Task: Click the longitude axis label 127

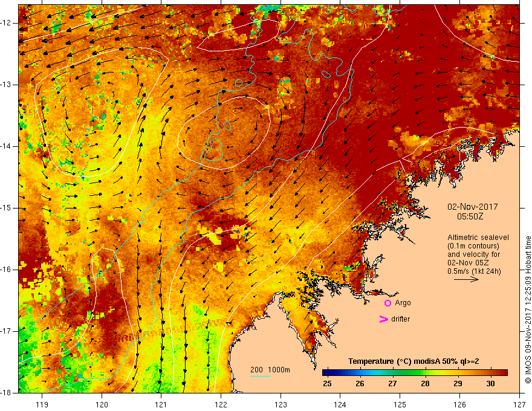Action: [x=519, y=404]
